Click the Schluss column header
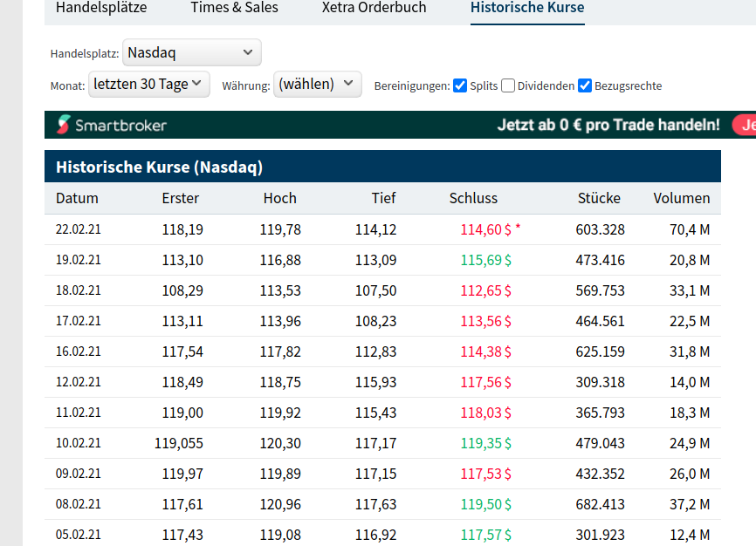Viewport: 756px width, 546px height. coord(473,199)
